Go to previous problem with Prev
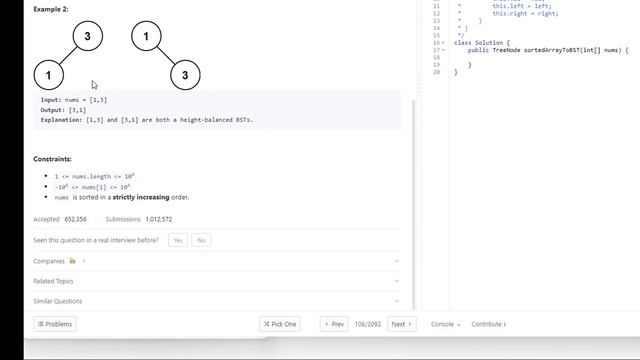 pos(334,324)
